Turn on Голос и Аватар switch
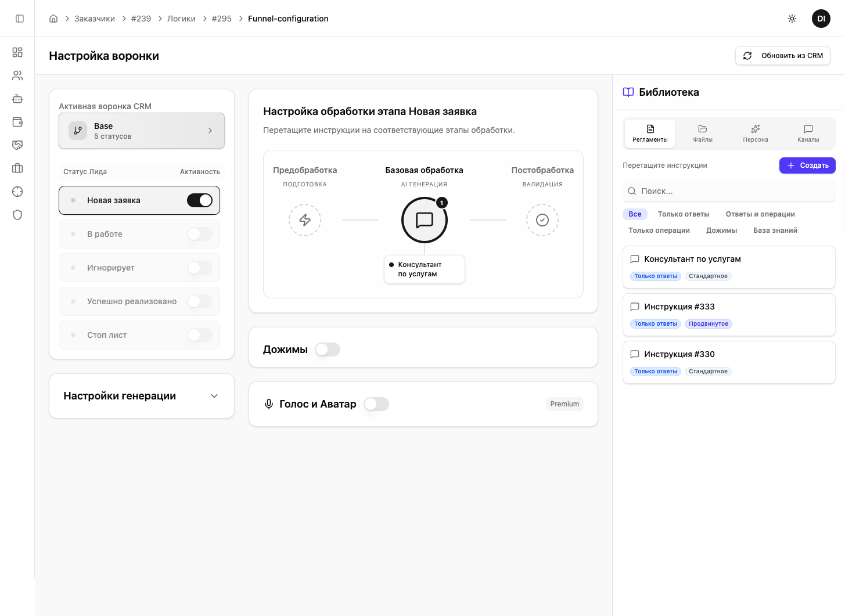The image size is (845, 616). (x=376, y=404)
